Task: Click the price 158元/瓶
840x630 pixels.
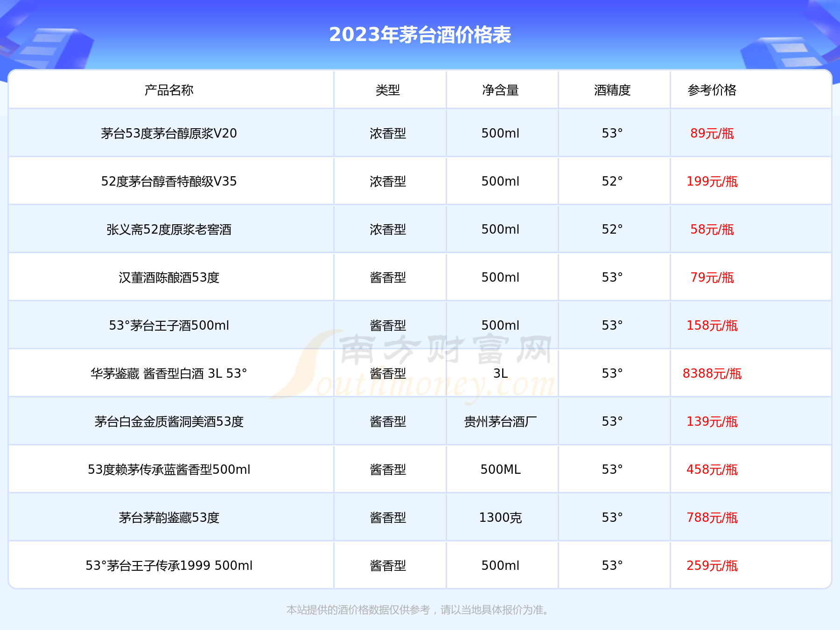Action: click(x=712, y=325)
